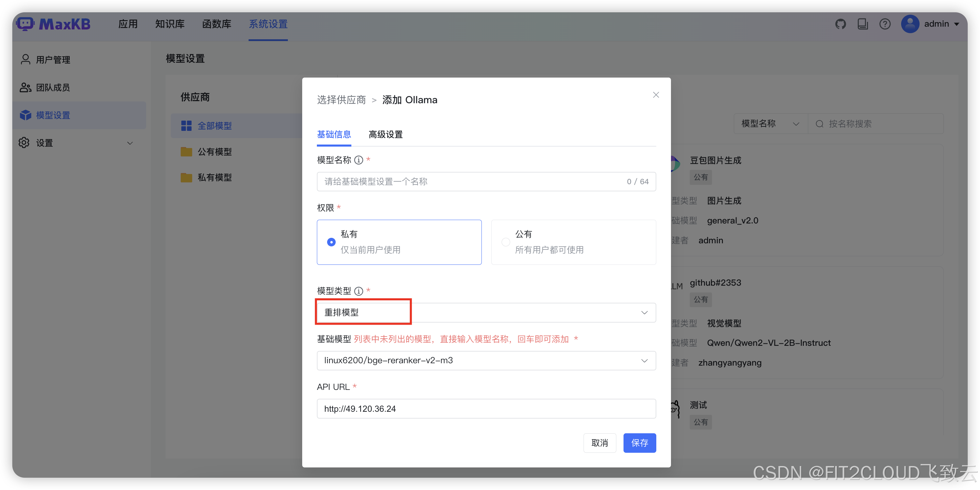Screen dimensions: 980x490
Task: Click the admin user avatar icon
Action: 910,24
